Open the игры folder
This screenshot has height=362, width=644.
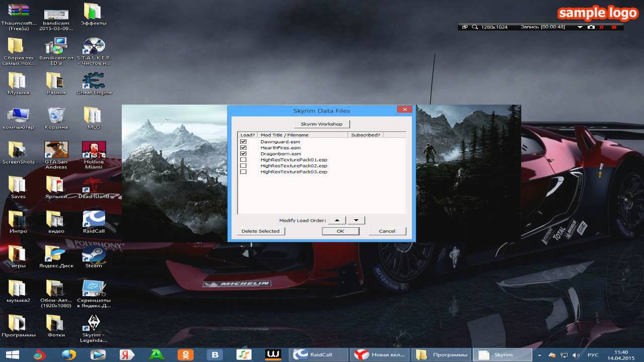18,257
